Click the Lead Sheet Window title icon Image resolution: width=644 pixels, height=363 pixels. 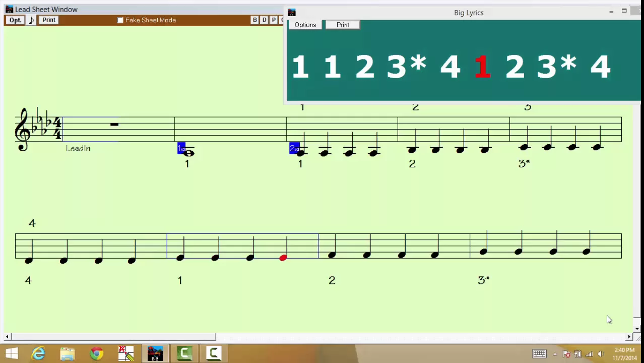tap(9, 9)
